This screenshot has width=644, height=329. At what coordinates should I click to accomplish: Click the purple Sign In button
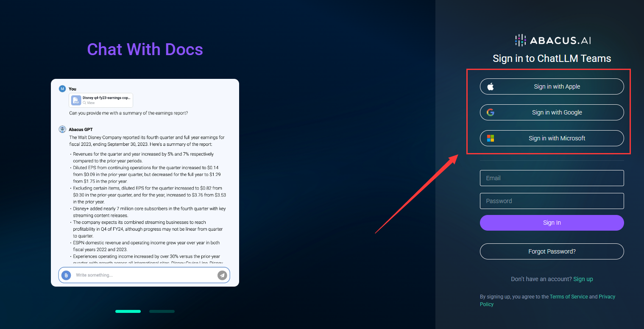coord(552,223)
